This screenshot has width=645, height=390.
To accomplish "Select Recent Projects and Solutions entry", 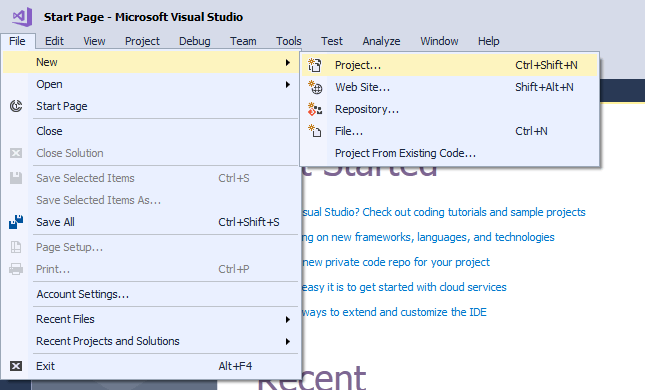I will 151,341.
